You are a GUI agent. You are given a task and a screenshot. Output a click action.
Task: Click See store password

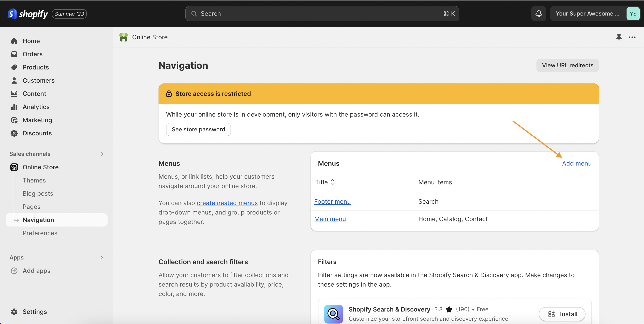tap(198, 129)
